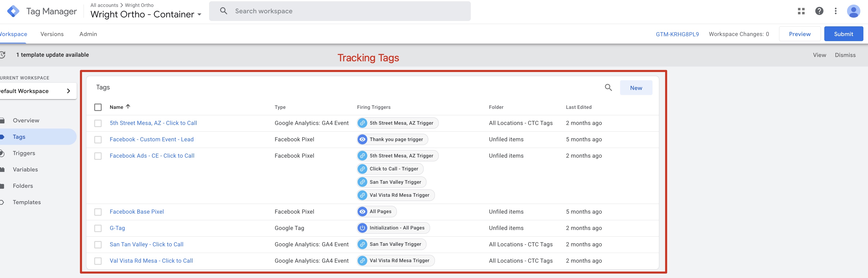Open the Facebook - Custom Event - Lead tag

(152, 139)
